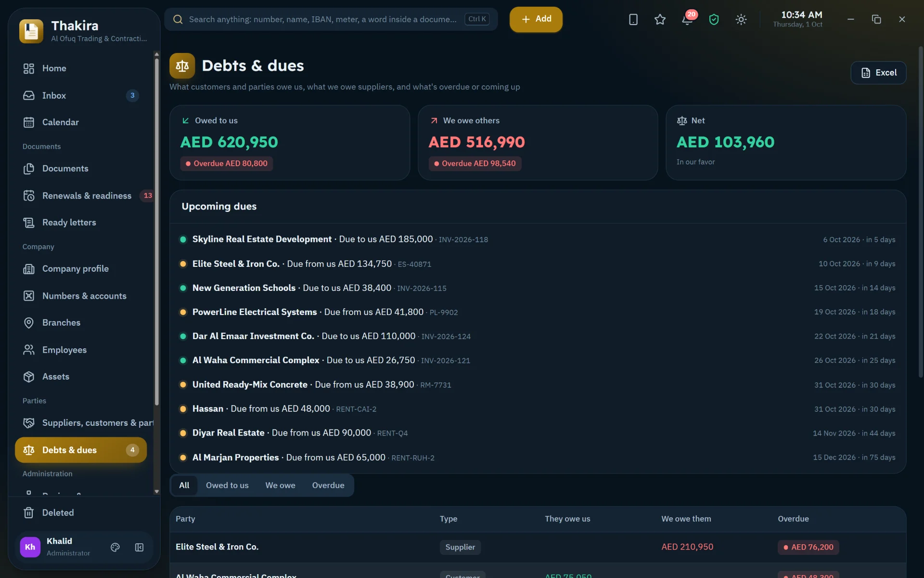Image resolution: width=924 pixels, height=578 pixels.
Task: Open Assets in sidebar
Action: click(81, 377)
